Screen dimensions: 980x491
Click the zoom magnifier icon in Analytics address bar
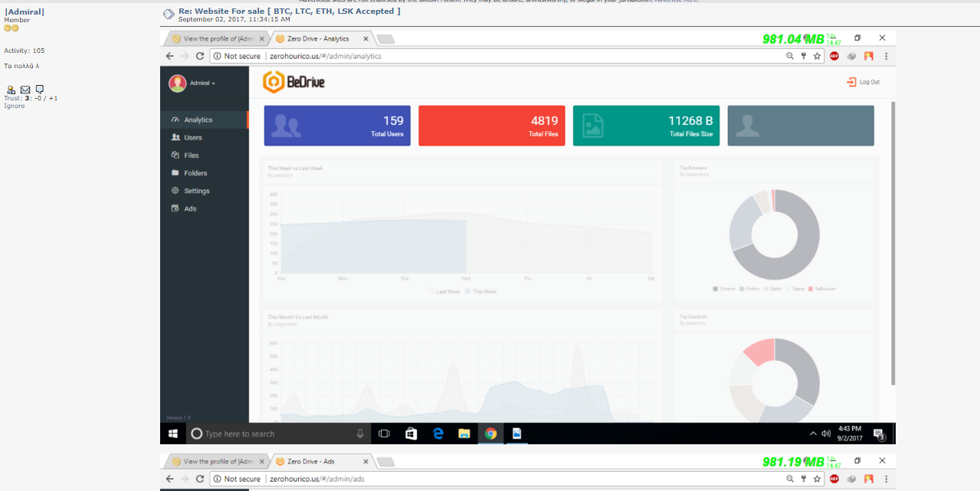tap(790, 56)
